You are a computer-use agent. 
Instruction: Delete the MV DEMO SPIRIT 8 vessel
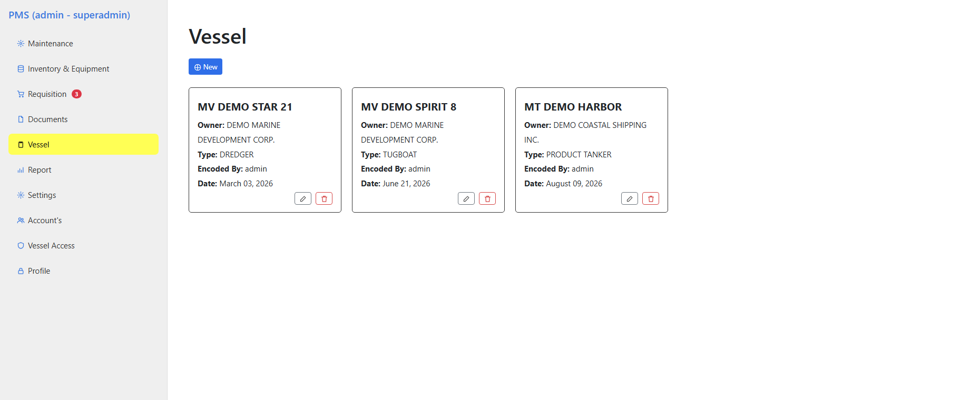point(487,198)
